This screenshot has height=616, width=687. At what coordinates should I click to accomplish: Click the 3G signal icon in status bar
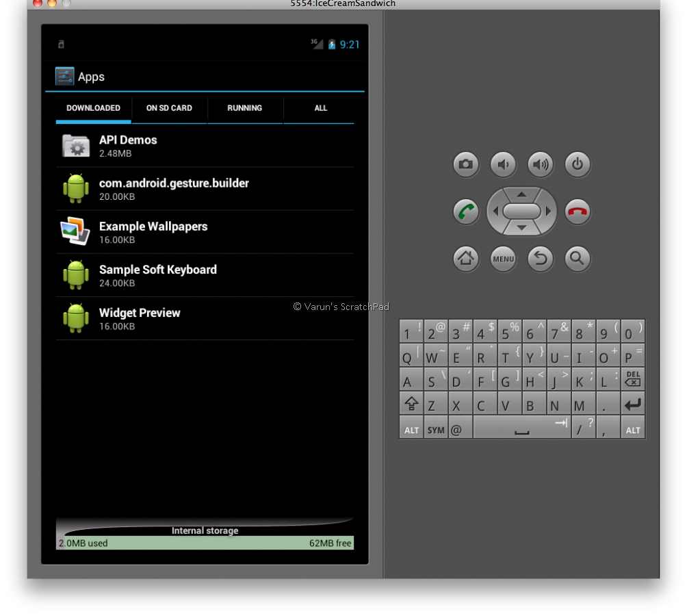[x=317, y=44]
